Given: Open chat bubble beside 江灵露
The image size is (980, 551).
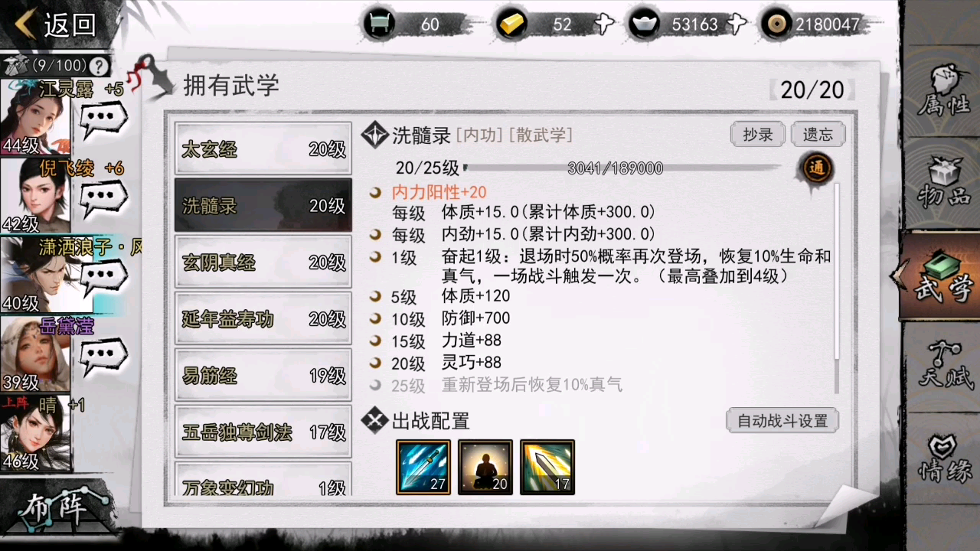Looking at the screenshot, I should tap(103, 120).
